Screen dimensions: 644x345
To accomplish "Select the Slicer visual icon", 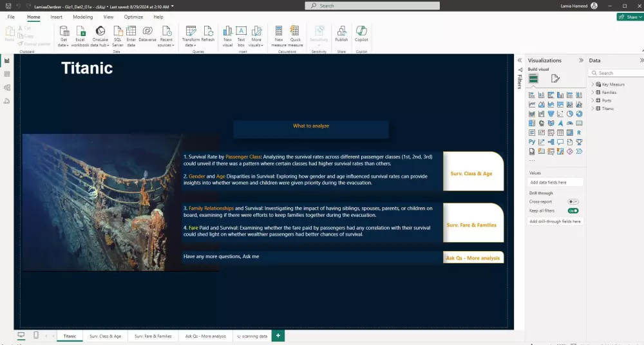I will point(551,133).
